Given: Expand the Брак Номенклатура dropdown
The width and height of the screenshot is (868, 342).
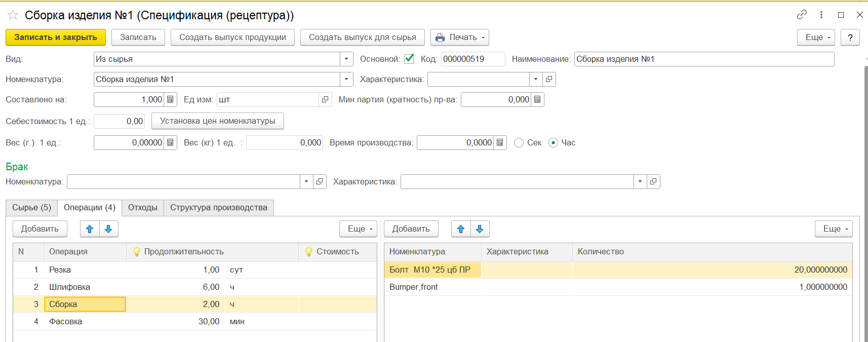Looking at the screenshot, I should [306, 181].
